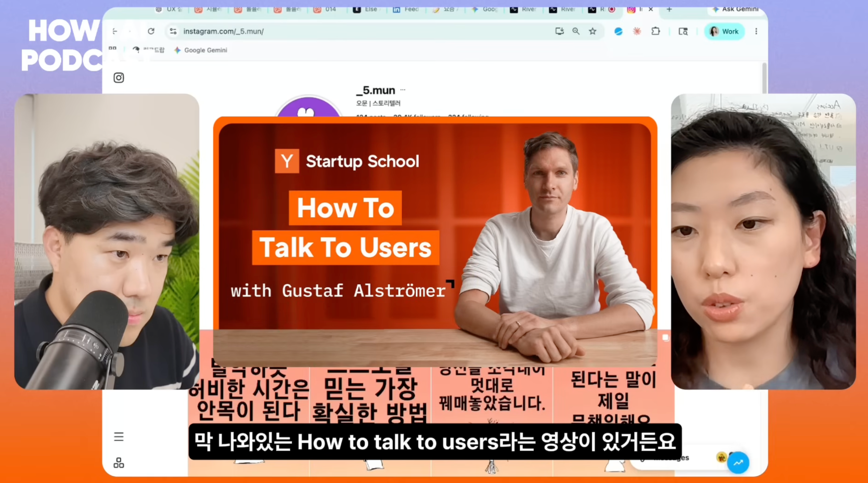Viewport: 868px width, 483px height.
Task: Open the Extensions puzzle-piece menu
Action: coord(656,31)
